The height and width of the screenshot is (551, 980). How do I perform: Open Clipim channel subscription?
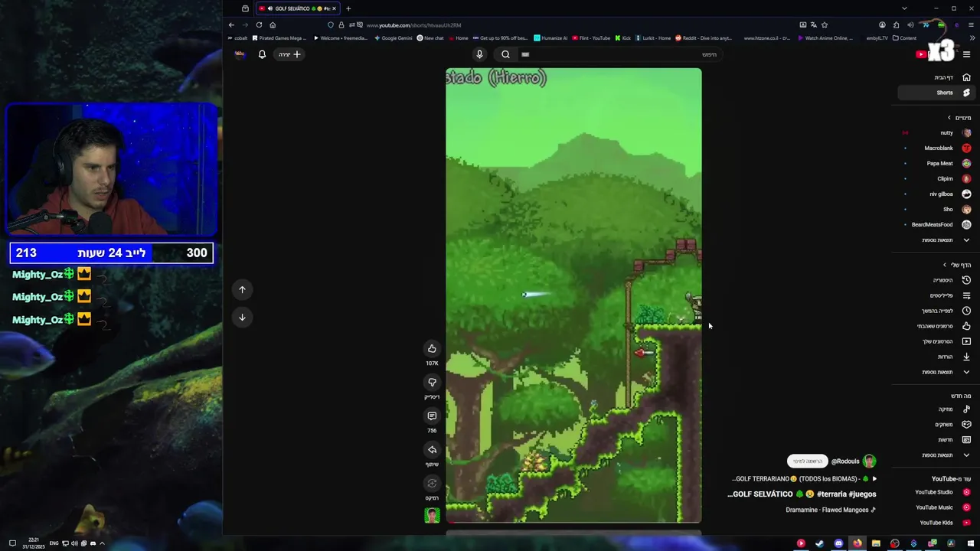point(938,178)
